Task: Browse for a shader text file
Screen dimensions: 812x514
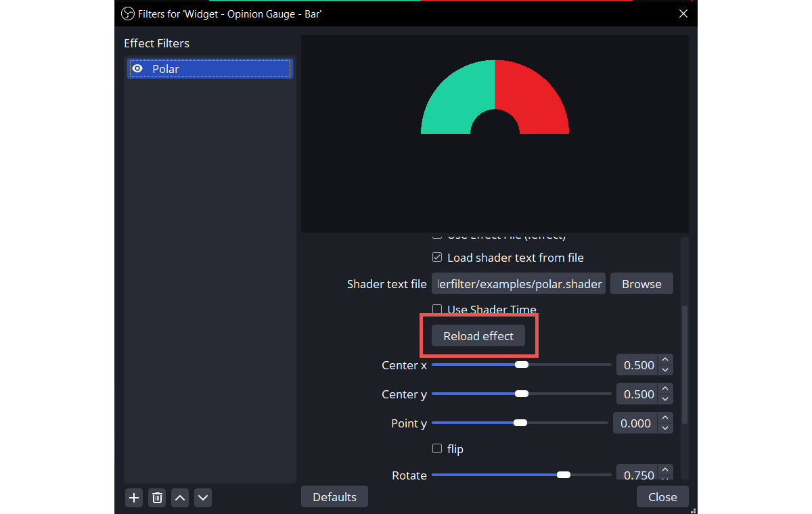Action: pyautogui.click(x=641, y=284)
